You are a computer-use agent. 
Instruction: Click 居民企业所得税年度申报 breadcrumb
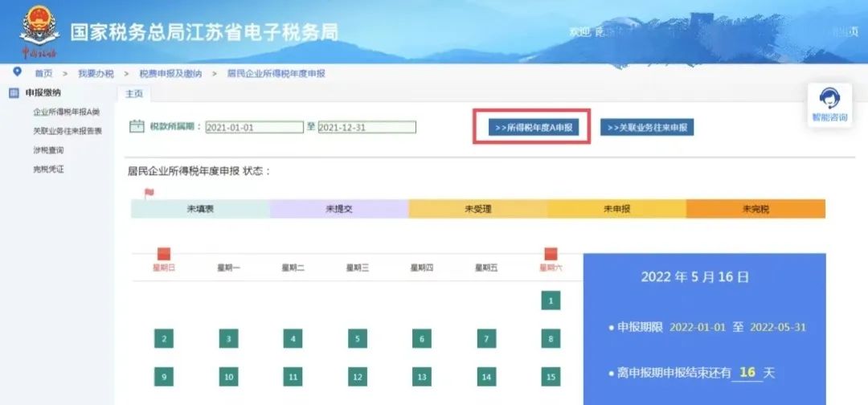coord(276,74)
